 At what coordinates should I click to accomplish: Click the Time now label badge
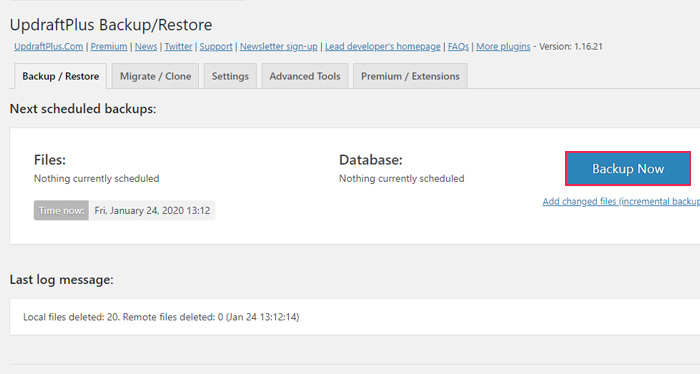61,211
